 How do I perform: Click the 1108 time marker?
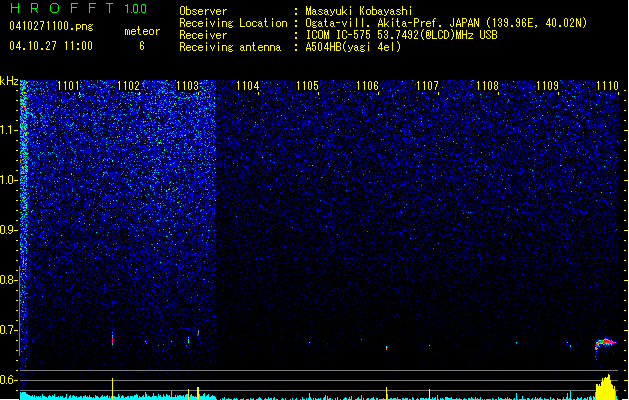487,86
